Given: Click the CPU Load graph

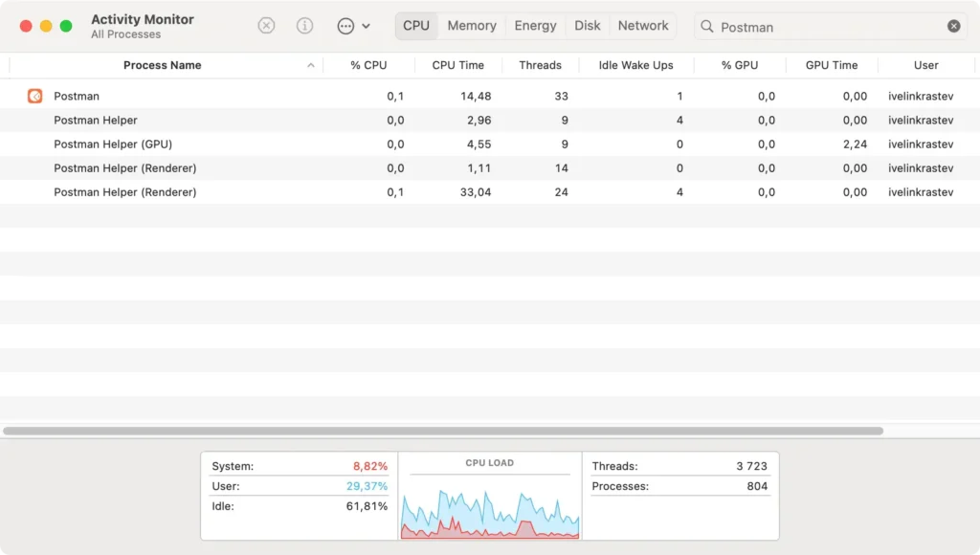Looking at the screenshot, I should click(x=490, y=513).
